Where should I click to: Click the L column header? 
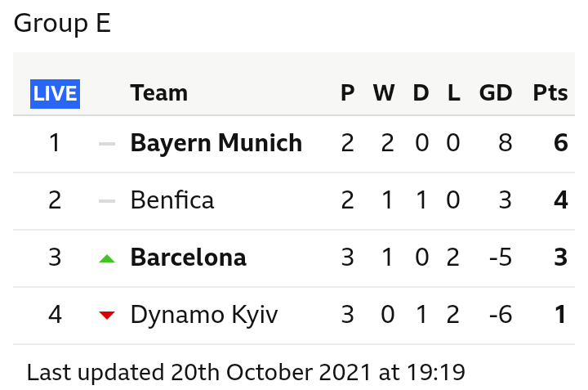[x=454, y=92]
